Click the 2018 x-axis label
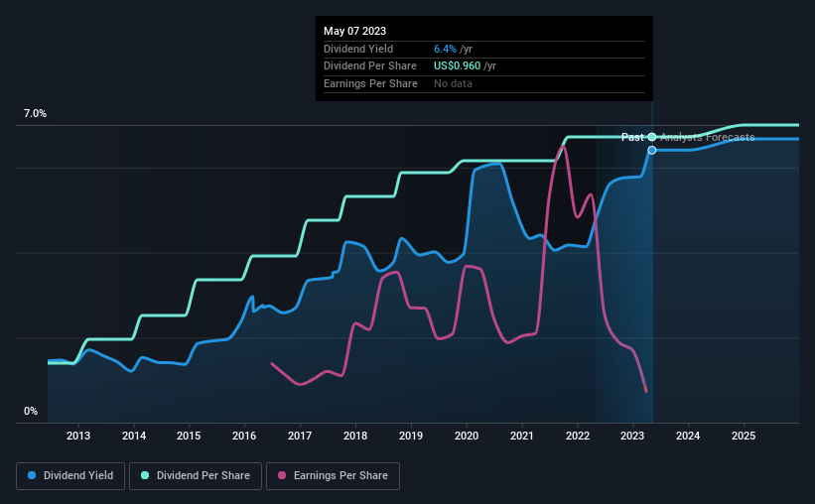Viewport: 815px width, 504px height. pos(355,436)
